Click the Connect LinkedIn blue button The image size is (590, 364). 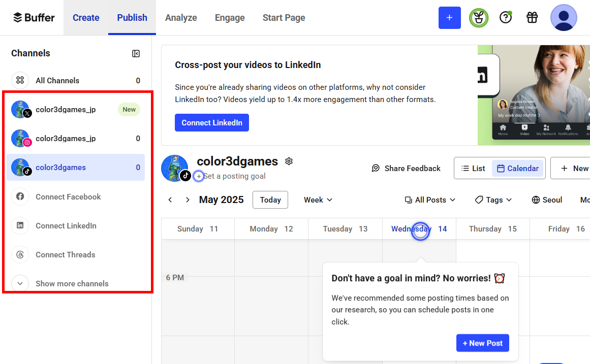212,122
